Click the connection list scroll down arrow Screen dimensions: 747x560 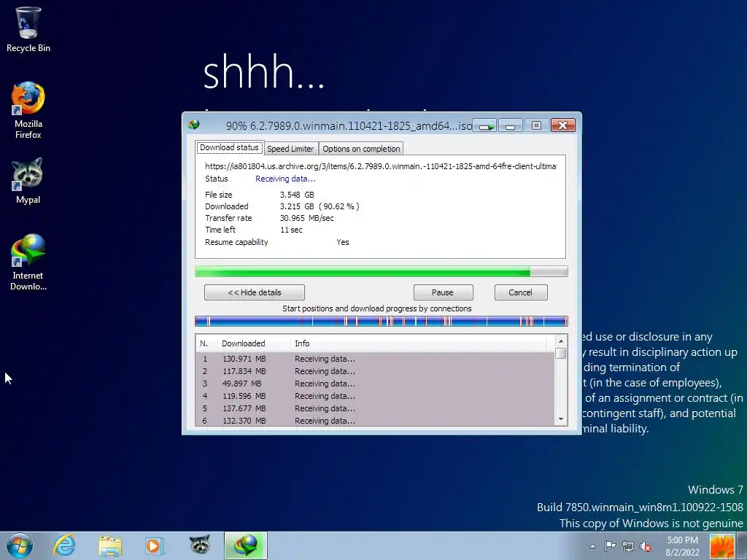pos(561,419)
